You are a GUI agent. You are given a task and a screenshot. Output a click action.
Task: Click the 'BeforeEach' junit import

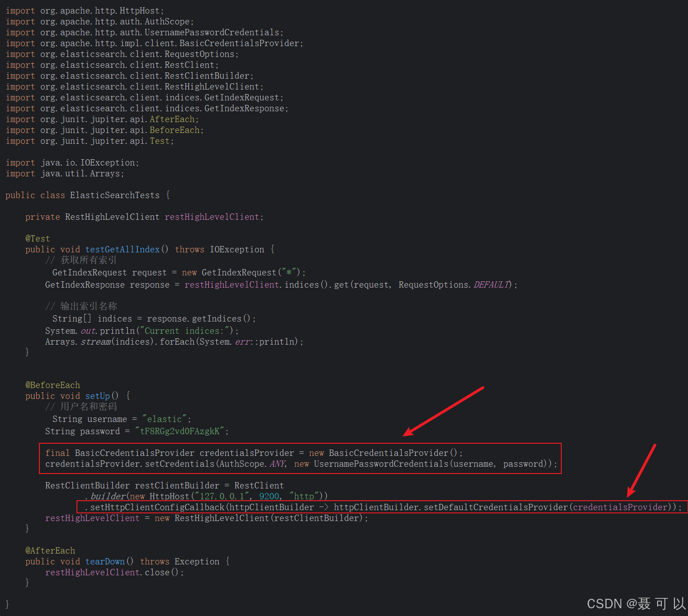105,130
